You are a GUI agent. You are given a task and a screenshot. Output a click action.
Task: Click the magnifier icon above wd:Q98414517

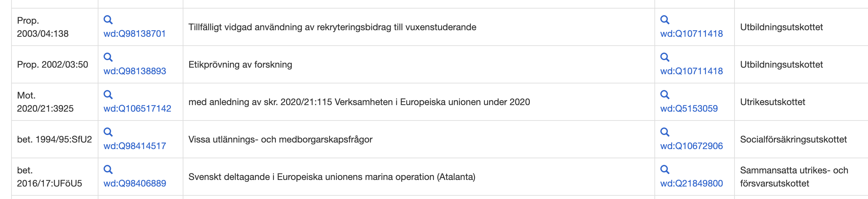[x=108, y=132]
